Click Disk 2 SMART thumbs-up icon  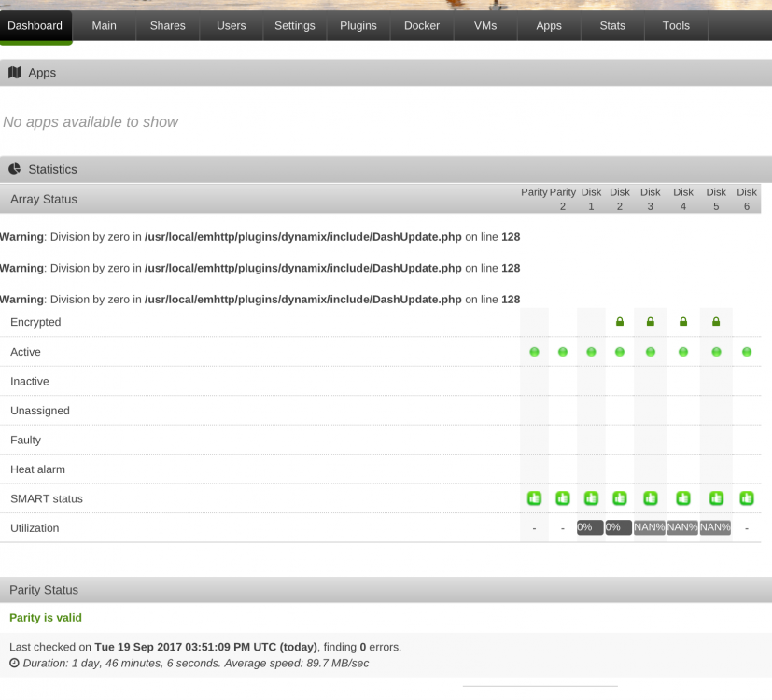pyautogui.click(x=620, y=498)
